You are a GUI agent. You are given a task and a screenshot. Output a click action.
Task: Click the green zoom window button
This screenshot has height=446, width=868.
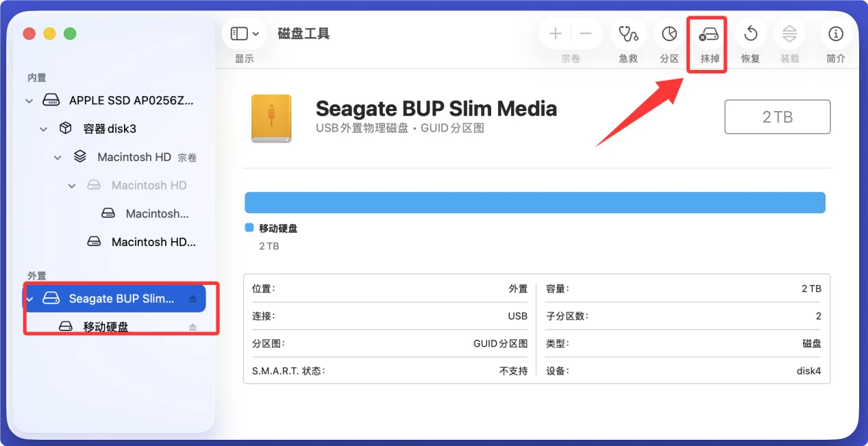(x=70, y=34)
